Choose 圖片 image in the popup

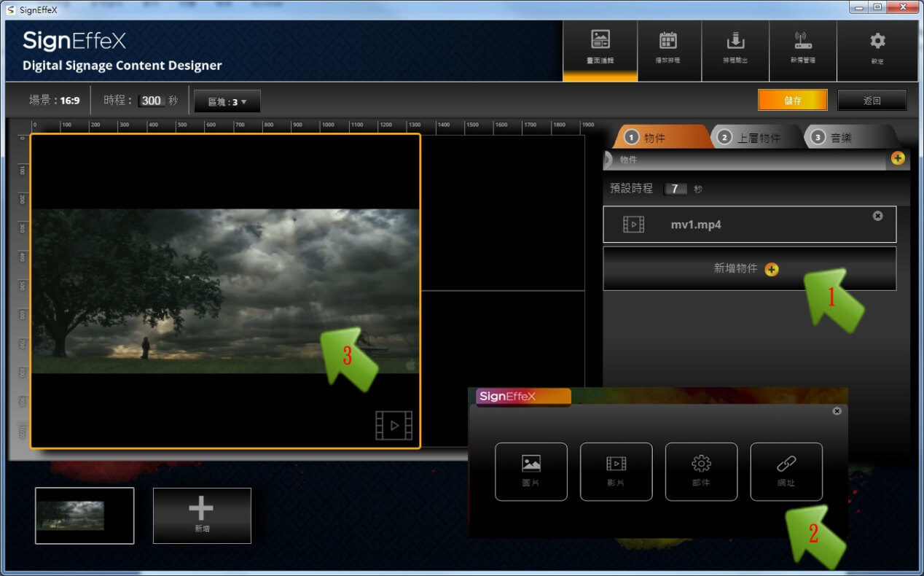coord(530,471)
